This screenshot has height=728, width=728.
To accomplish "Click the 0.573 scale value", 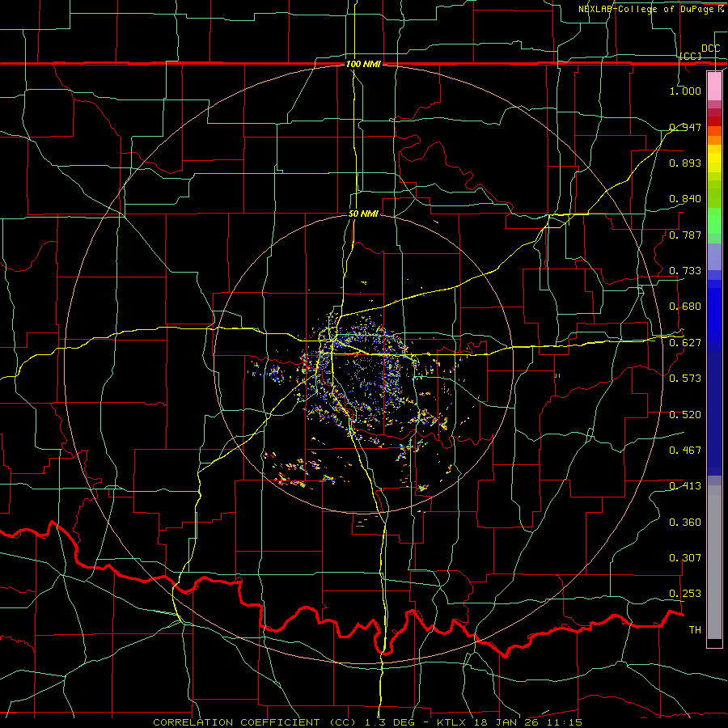I will point(685,379).
